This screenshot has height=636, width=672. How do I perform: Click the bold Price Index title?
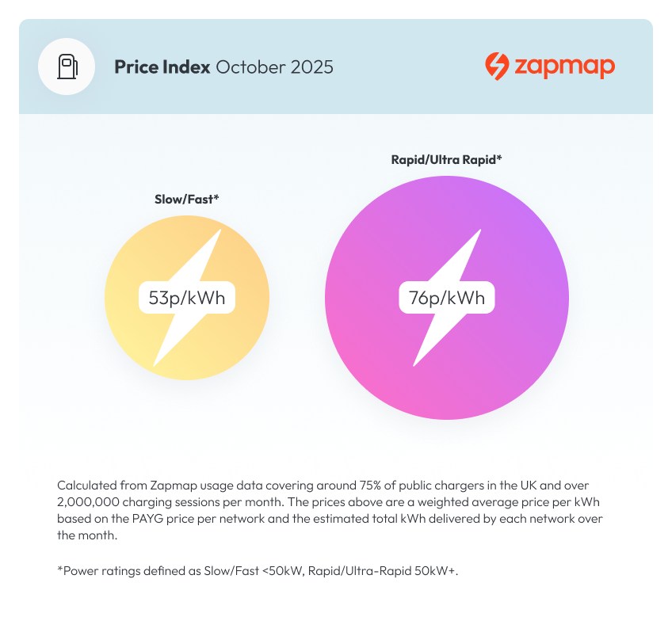[x=162, y=67]
